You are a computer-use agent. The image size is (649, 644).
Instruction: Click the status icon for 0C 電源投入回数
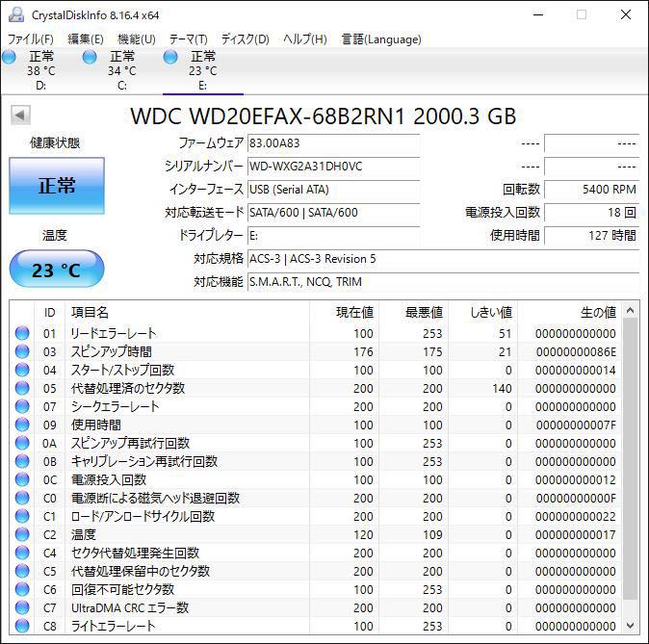[22, 479]
